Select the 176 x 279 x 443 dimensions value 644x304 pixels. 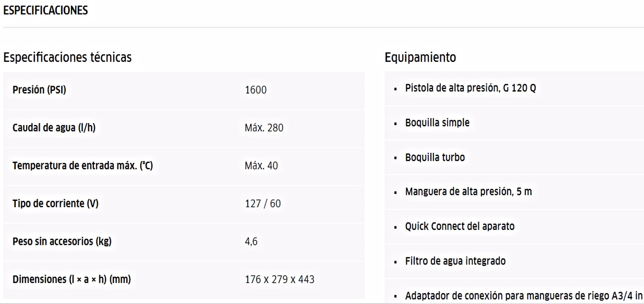(280, 279)
